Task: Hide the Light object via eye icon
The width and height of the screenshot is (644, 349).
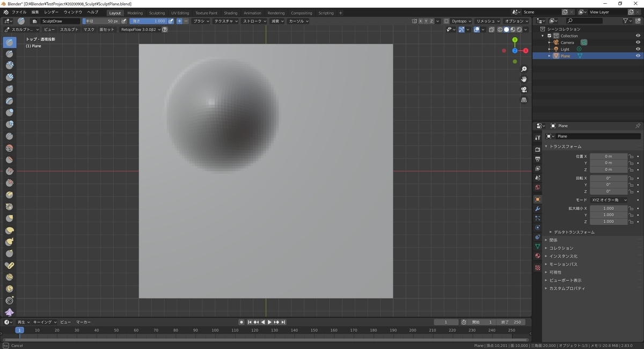Action: click(638, 49)
